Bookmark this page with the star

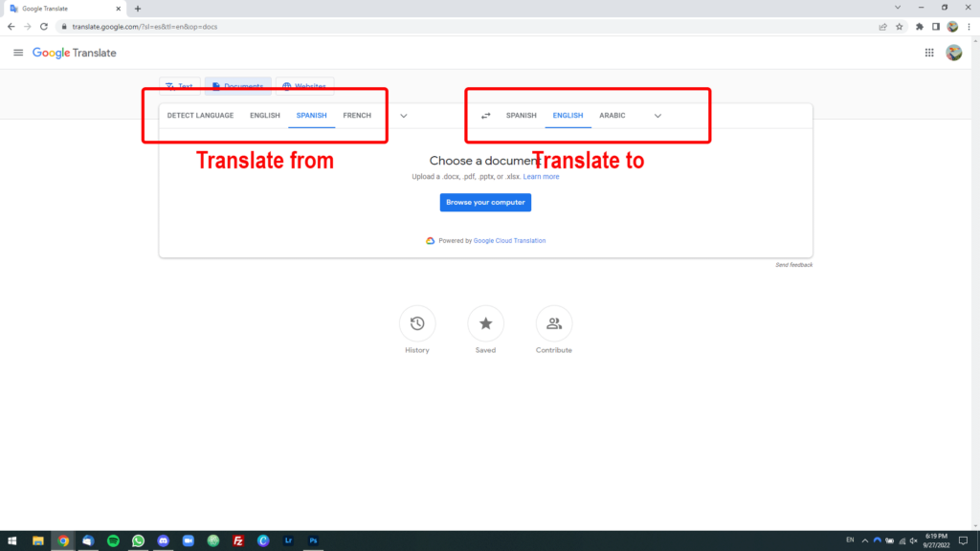point(900,27)
